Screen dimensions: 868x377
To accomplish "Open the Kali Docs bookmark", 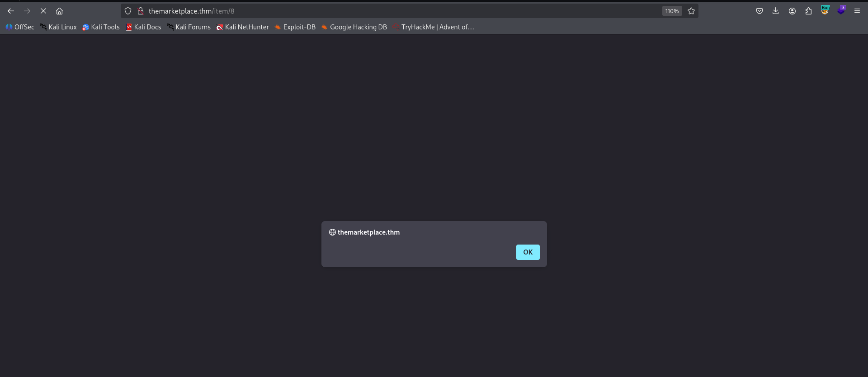I will (x=143, y=27).
